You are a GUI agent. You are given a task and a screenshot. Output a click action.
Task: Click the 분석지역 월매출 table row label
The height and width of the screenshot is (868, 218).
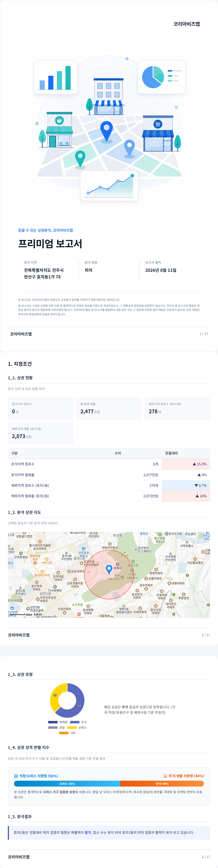point(23,475)
